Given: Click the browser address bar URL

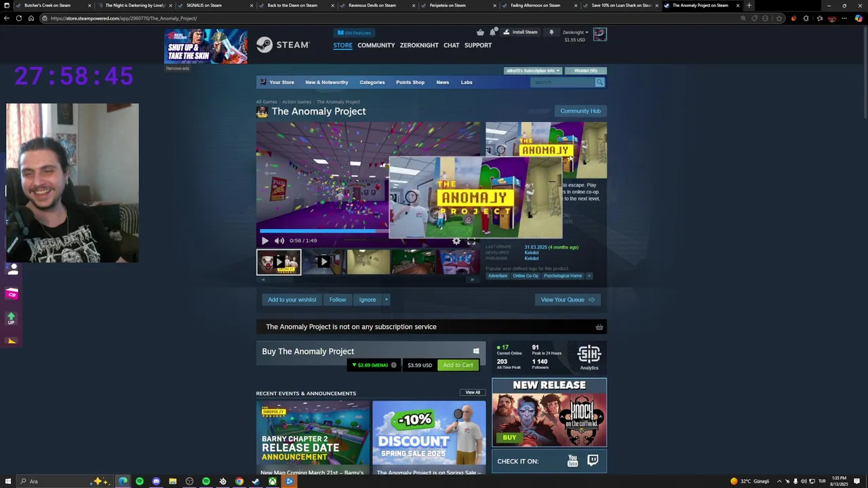Looking at the screenshot, I should pyautogui.click(x=123, y=18).
